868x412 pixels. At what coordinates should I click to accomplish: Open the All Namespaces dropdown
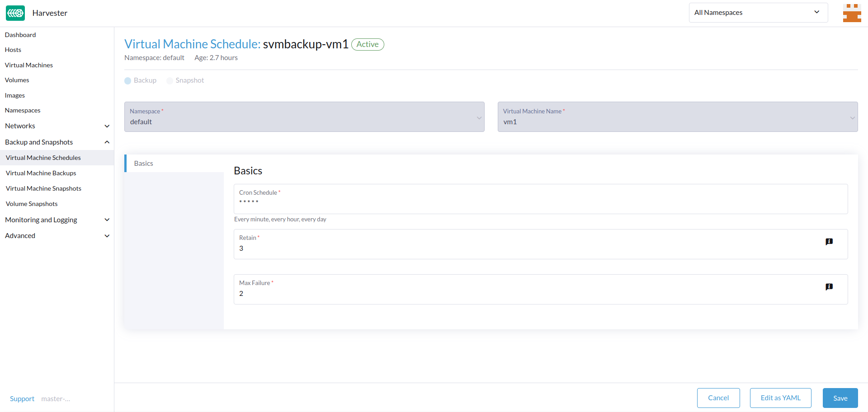coord(758,13)
